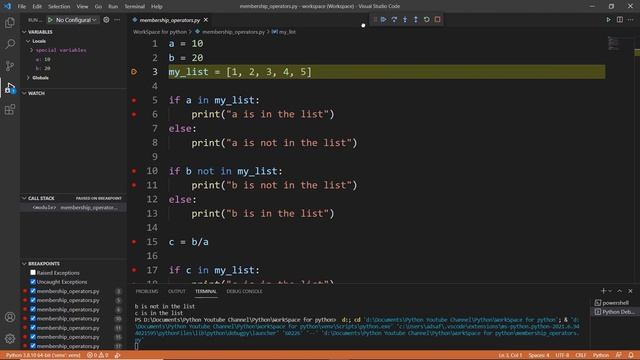Open the Manage gear in the activity bar

pyautogui.click(x=10, y=338)
